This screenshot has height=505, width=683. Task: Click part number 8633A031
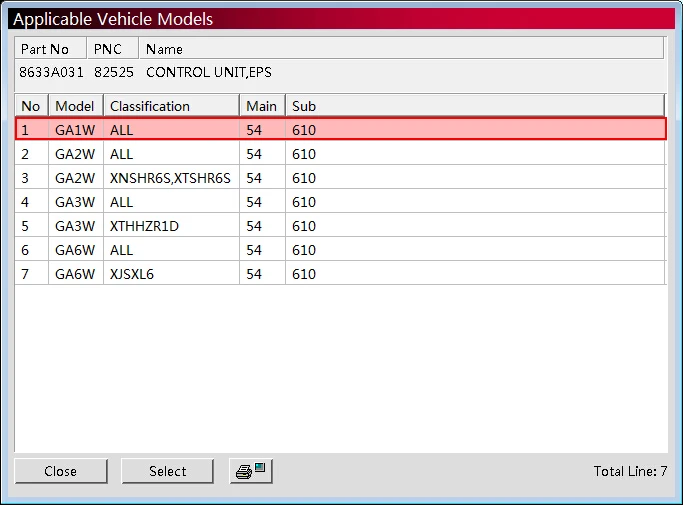(x=51, y=72)
